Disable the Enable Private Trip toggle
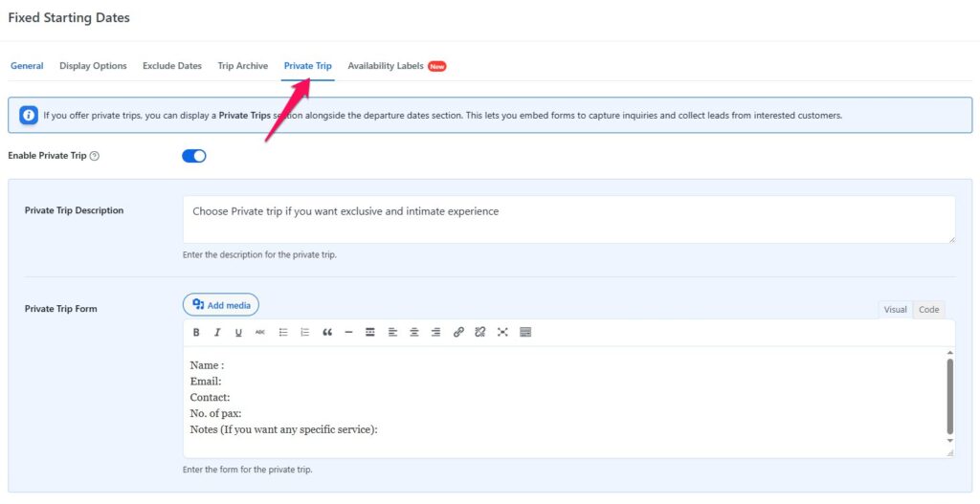 click(x=194, y=156)
